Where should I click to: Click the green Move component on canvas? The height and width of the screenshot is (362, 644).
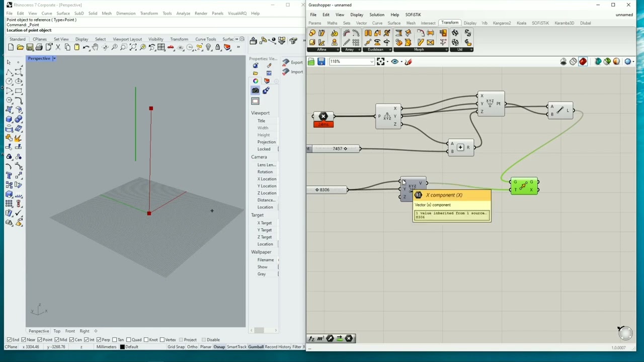524,186
